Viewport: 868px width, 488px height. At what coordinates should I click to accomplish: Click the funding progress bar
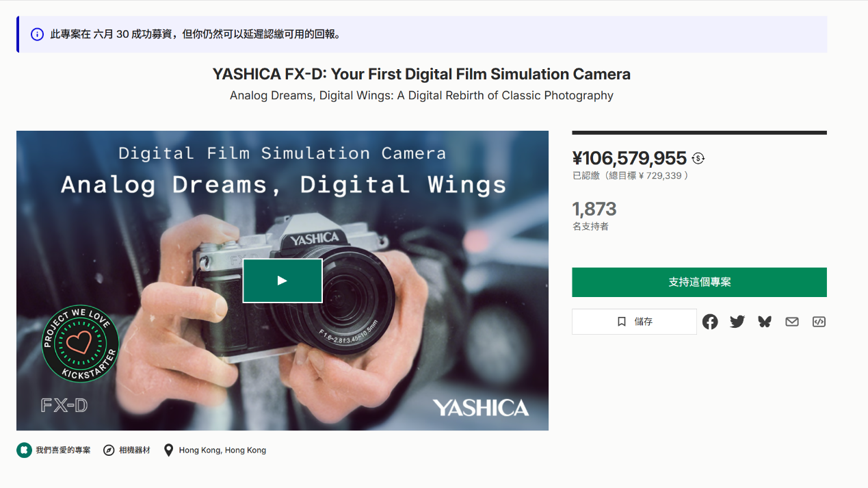tap(699, 133)
